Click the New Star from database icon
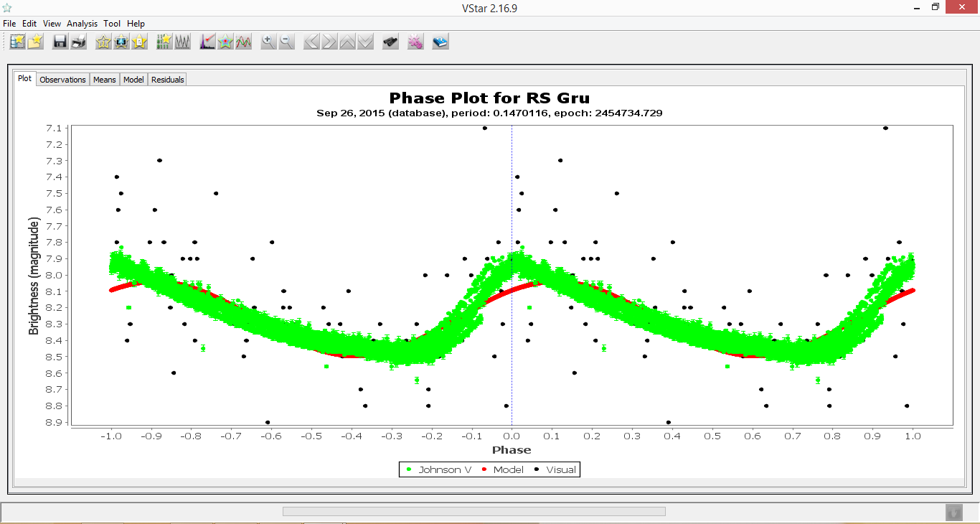 point(17,42)
